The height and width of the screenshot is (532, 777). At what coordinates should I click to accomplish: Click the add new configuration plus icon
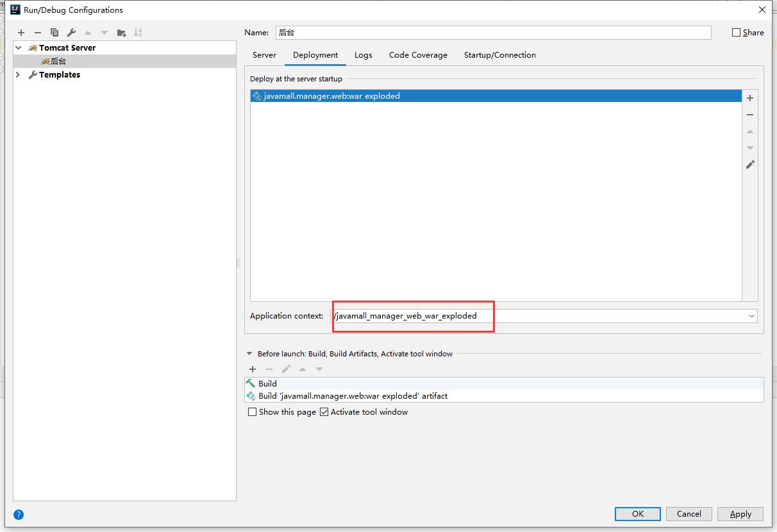21,33
